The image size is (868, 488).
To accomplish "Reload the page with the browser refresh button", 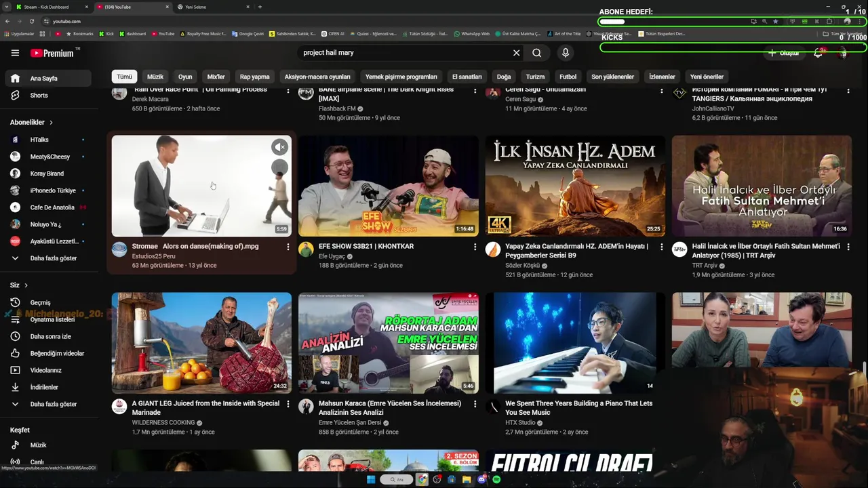I will [31, 21].
